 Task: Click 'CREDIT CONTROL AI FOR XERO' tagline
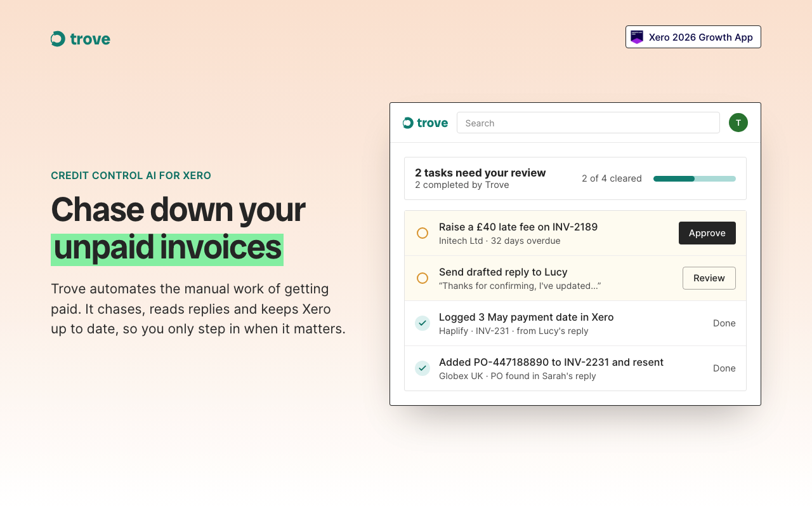(131, 175)
